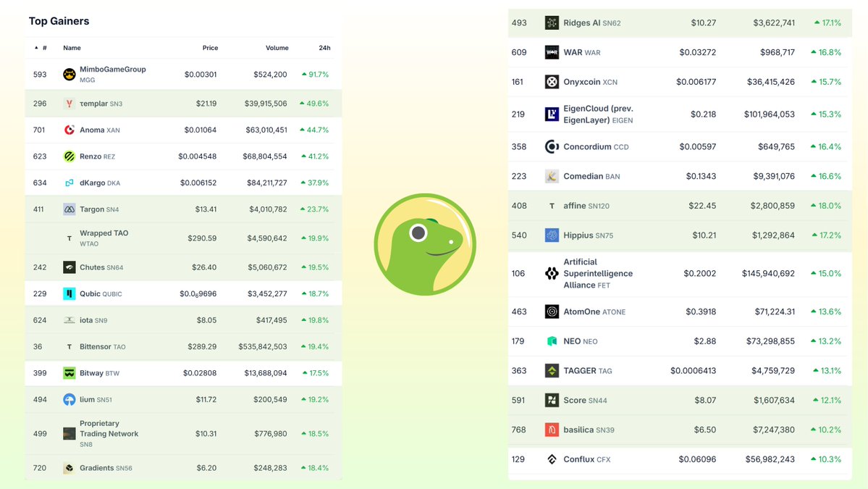Image resolution: width=868 pixels, height=489 pixels.
Task: Click the Ridges AI logo
Action: click(552, 22)
